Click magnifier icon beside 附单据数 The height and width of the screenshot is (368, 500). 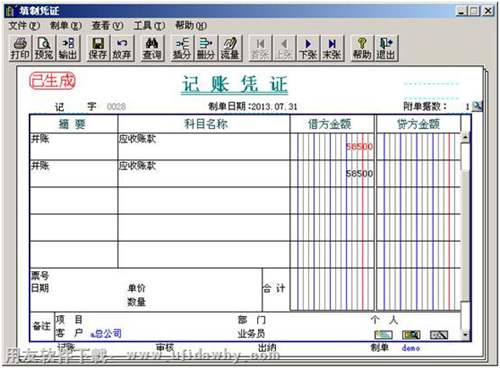click(478, 106)
